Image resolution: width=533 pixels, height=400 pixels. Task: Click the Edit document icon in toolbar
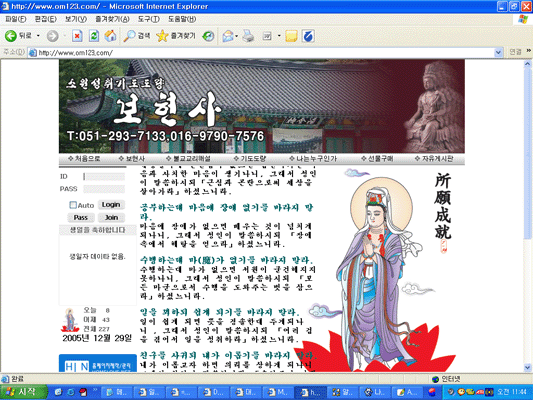click(267, 36)
